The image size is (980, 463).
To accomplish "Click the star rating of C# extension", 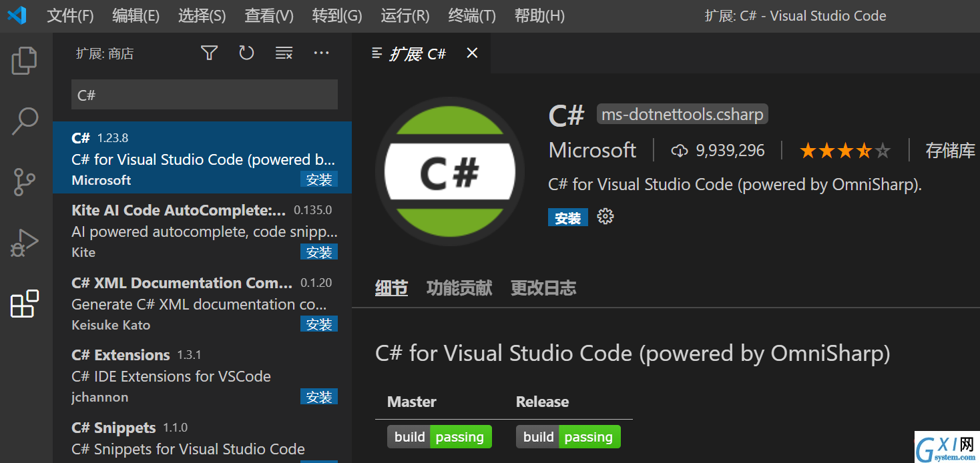I will tap(845, 151).
